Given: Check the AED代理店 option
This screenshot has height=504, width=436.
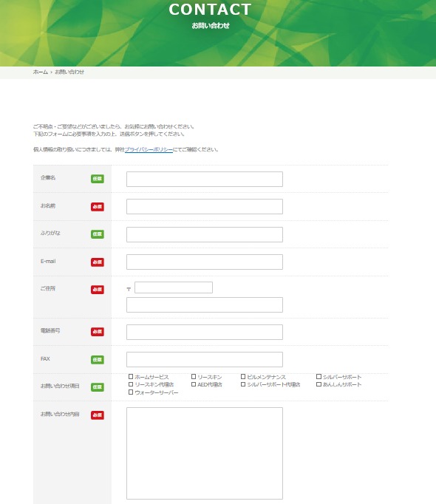Looking at the screenshot, I should tap(194, 384).
